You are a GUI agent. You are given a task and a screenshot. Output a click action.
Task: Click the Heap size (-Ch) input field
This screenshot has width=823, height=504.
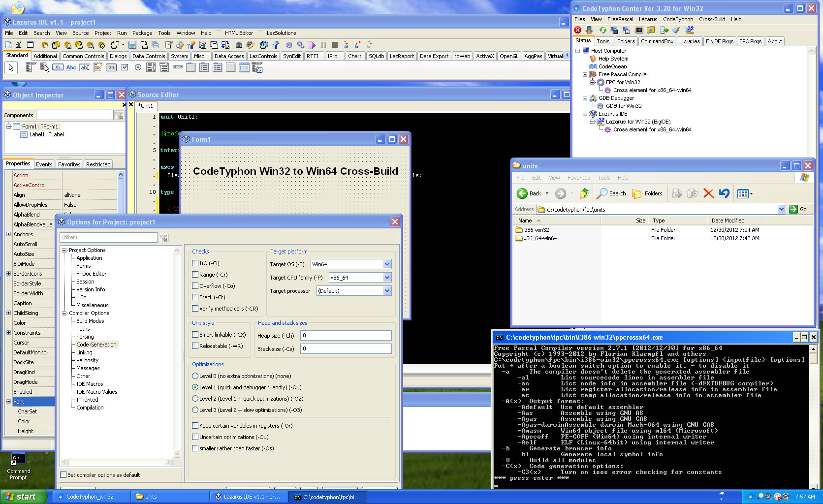[x=346, y=336]
